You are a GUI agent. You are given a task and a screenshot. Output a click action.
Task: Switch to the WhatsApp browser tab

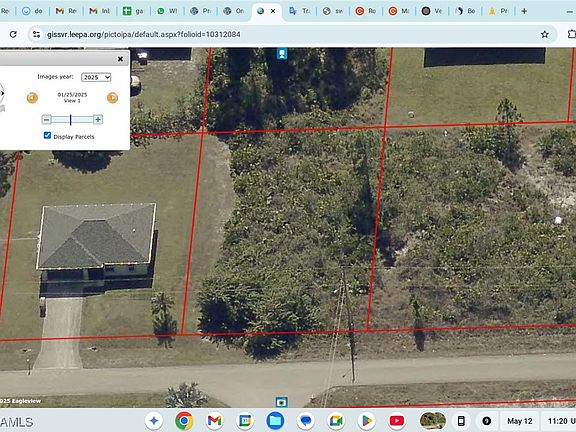(167, 11)
